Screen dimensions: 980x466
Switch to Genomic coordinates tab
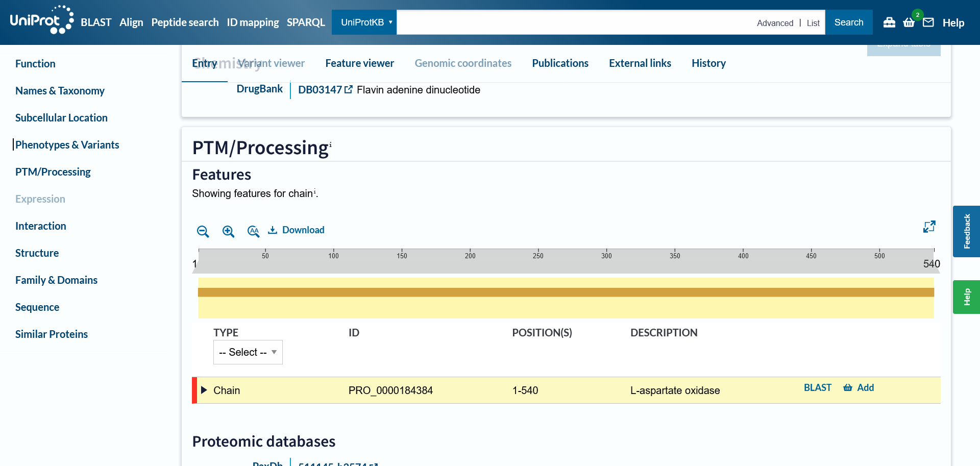pos(463,63)
